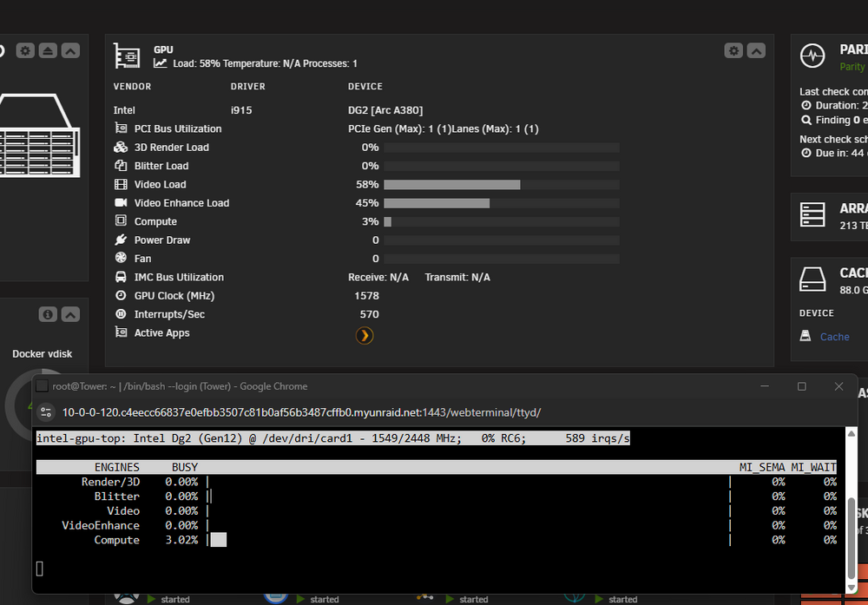The height and width of the screenshot is (605, 868).
Task: Click Interrupts value 570
Action: tap(369, 314)
